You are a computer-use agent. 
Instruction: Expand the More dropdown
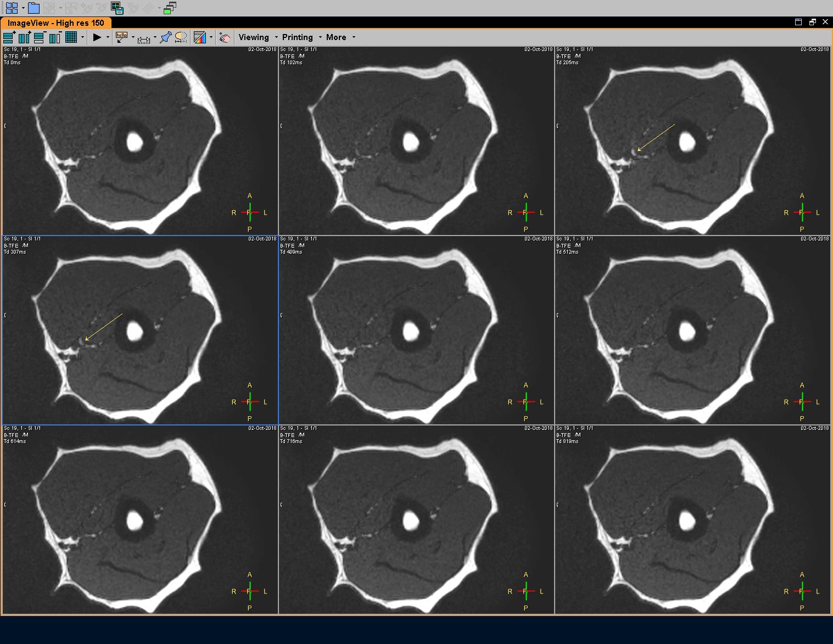click(336, 37)
